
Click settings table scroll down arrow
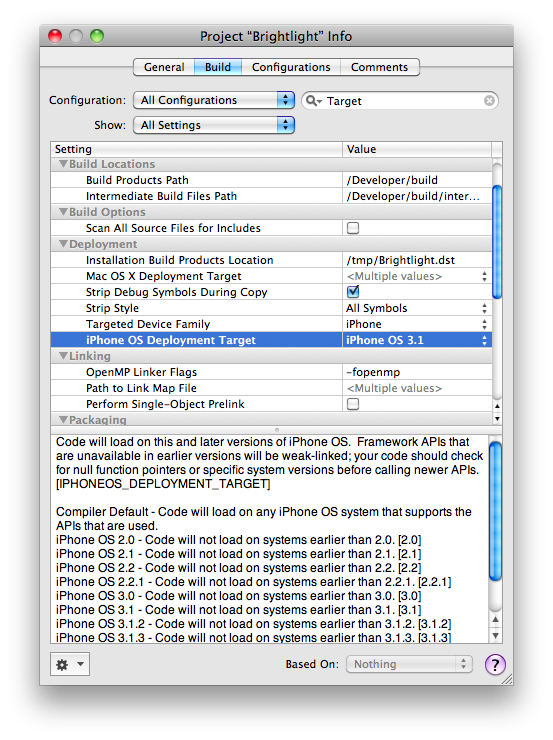(497, 419)
